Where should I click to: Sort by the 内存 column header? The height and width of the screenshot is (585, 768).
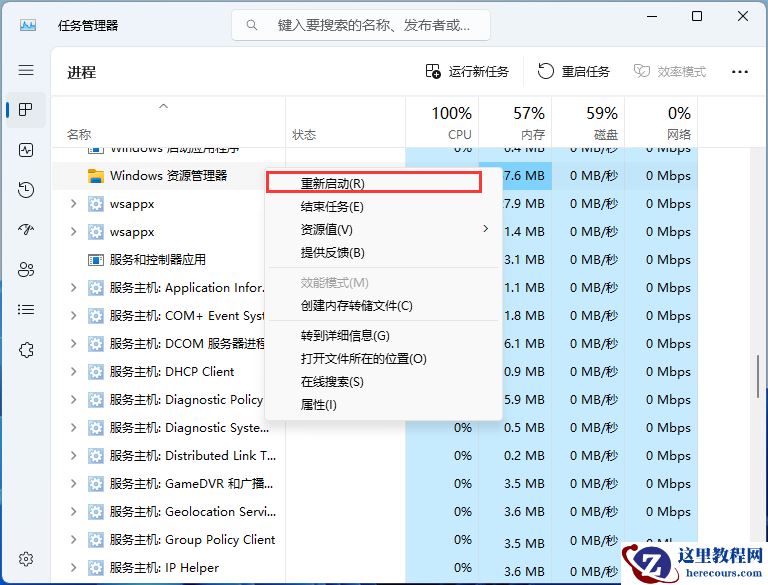[515, 122]
